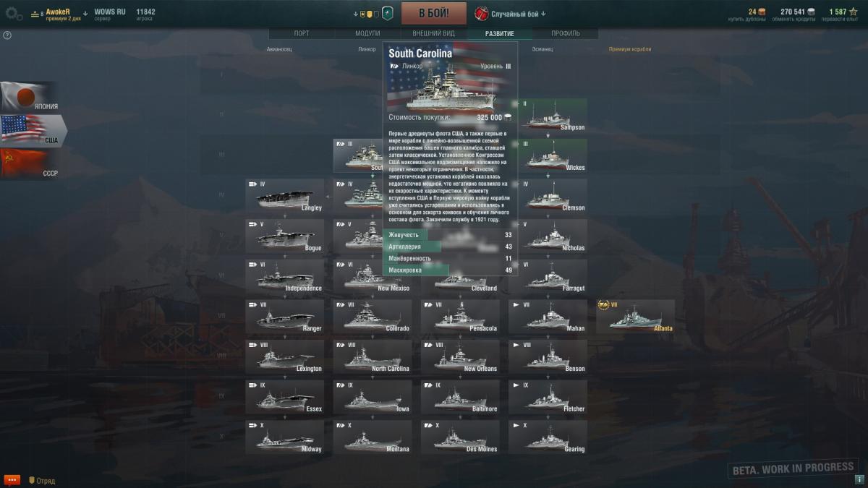Switch to the МОДУЛИ tab
Screen dimensions: 868x488
pos(367,33)
